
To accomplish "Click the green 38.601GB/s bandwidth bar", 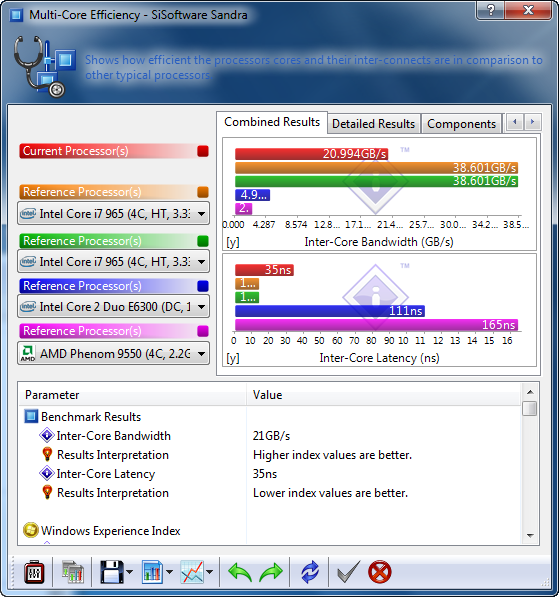I will [377, 181].
